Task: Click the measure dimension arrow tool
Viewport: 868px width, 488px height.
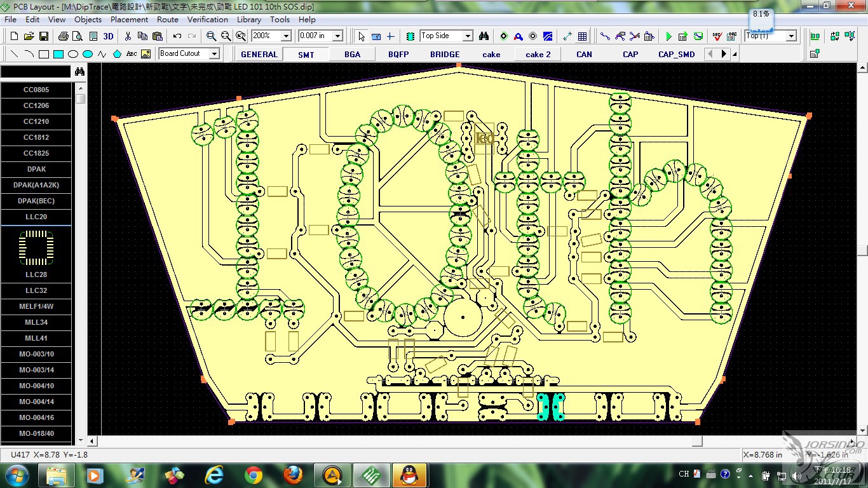Action: tap(567, 36)
